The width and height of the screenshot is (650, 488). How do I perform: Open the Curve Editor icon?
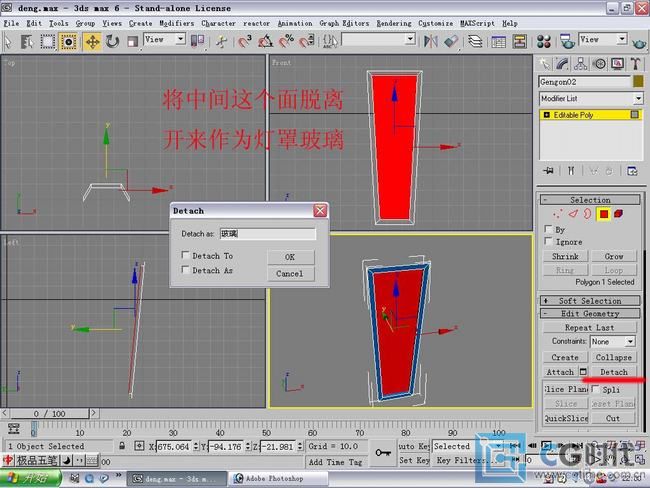[498, 41]
